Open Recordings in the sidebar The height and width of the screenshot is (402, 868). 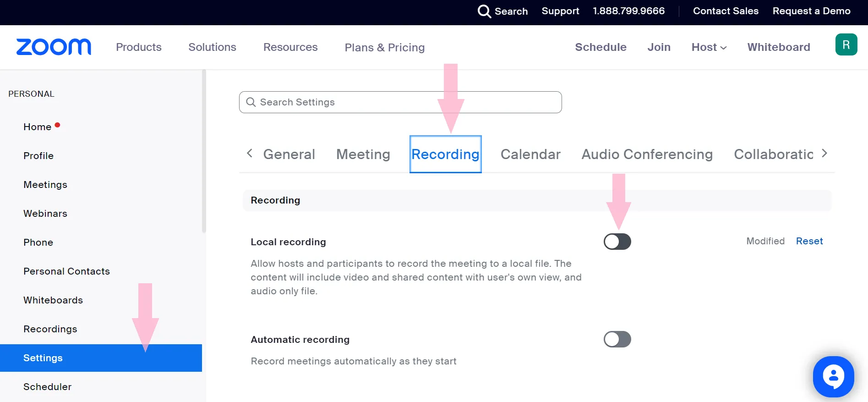50,329
